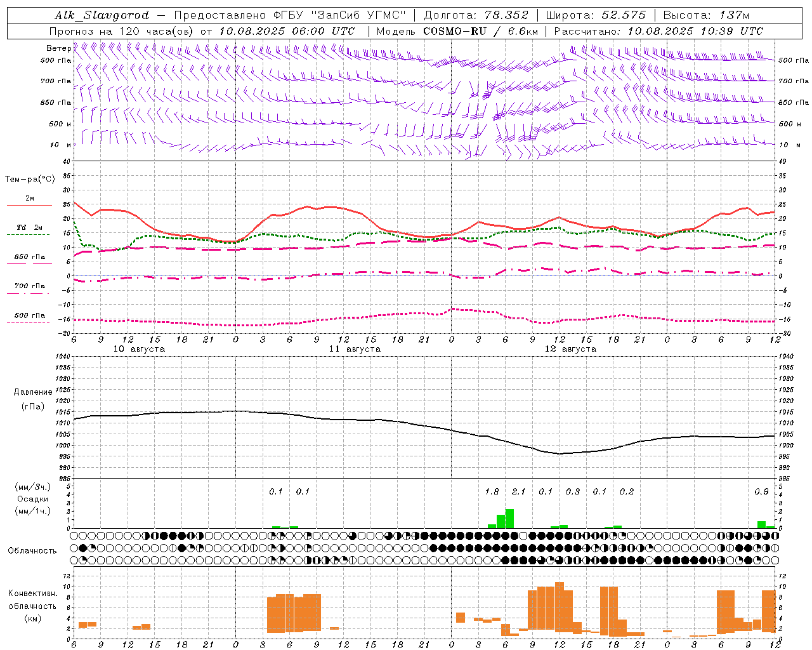Screen dimensions: 812x650
Task: Click the 'Широта: 52.575' header field
Action: coord(596,15)
